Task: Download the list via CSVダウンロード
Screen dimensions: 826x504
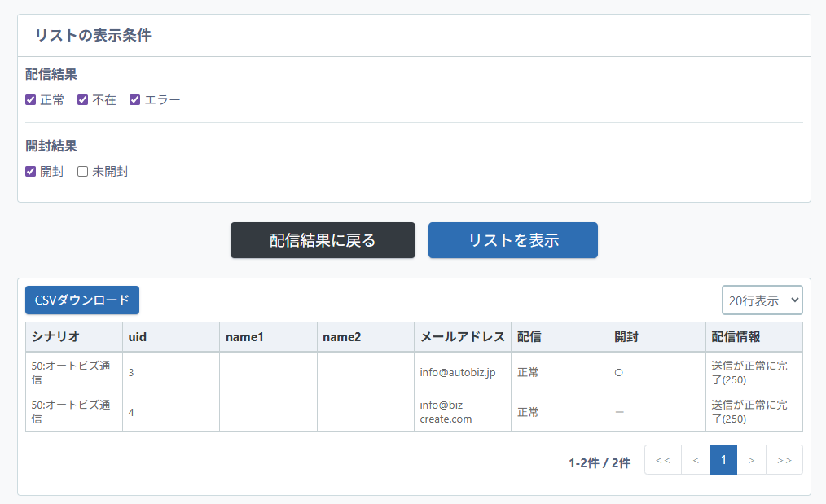Action: point(82,300)
